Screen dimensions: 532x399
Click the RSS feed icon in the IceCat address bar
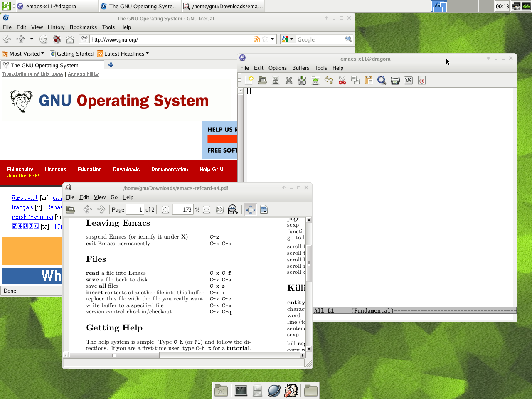[257, 39]
